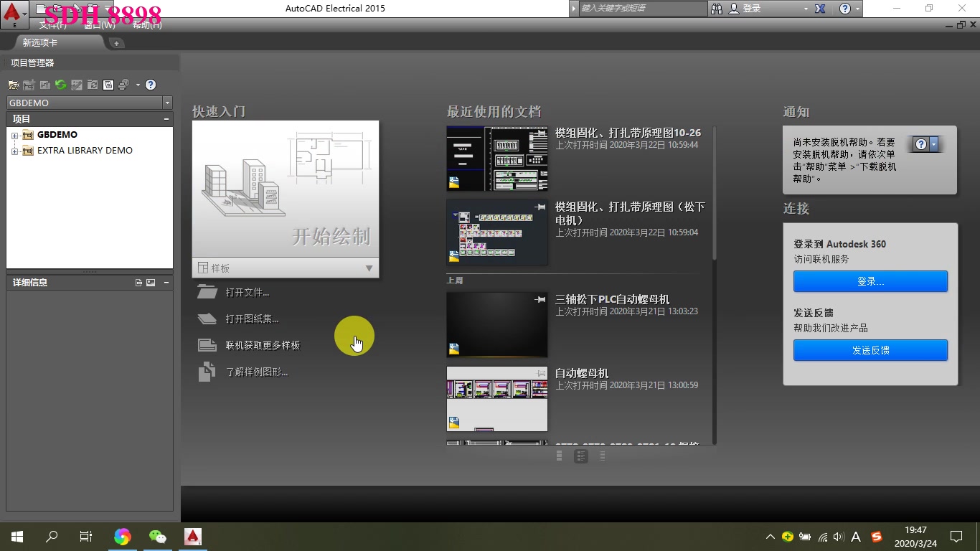
Task: Open the AutoCAD application menu button
Action: tap(15, 14)
